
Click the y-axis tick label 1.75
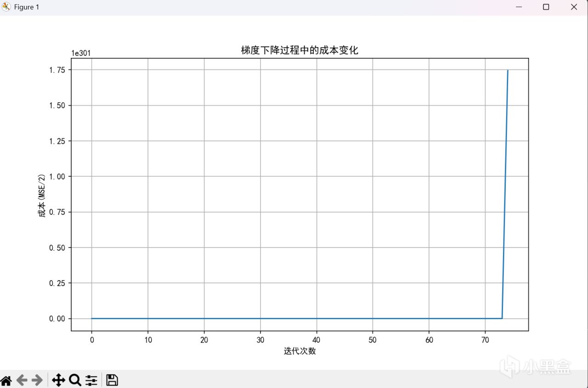(57, 70)
